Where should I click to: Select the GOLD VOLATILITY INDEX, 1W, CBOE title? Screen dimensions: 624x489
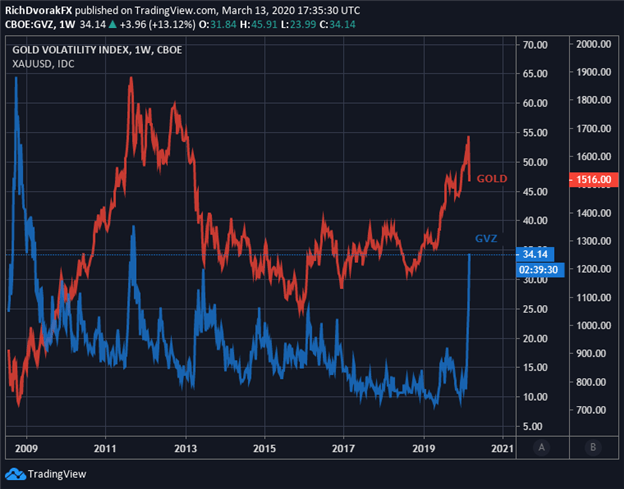tap(97, 50)
